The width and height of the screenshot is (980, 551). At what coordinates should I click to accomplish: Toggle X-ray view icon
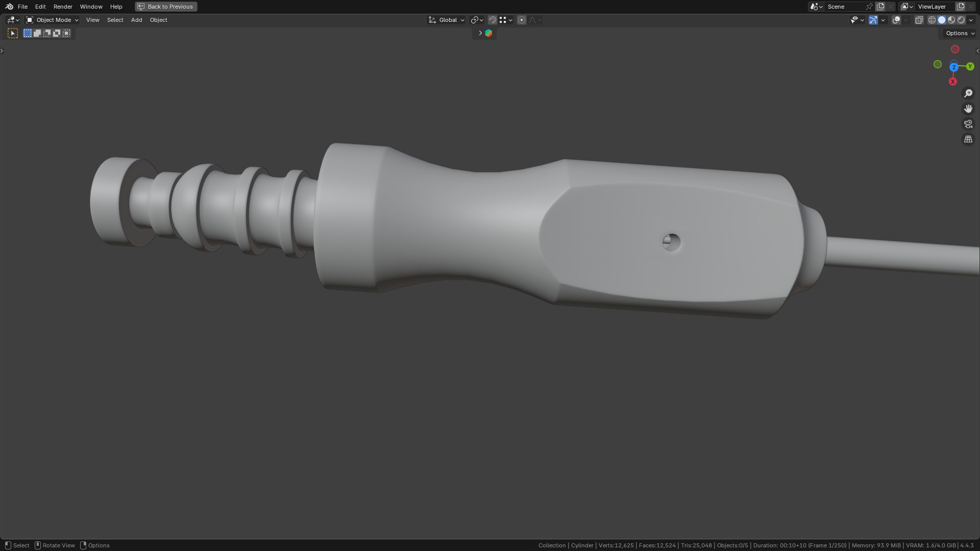919,20
